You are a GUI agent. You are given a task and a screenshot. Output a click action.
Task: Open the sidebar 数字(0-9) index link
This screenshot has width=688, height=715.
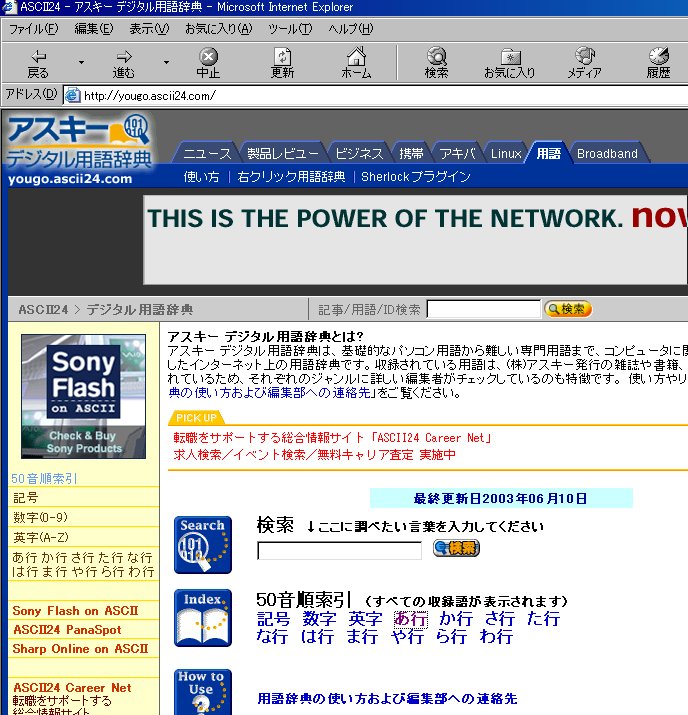[40, 518]
